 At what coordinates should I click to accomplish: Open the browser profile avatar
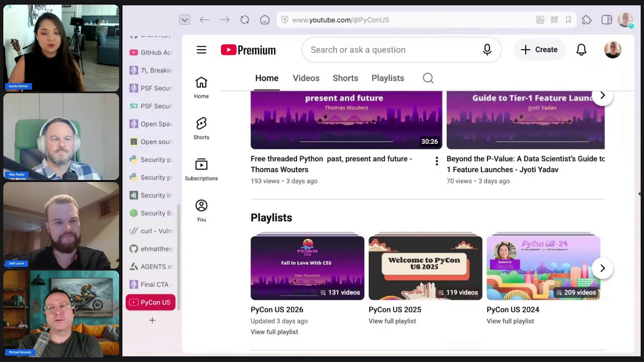(625, 20)
